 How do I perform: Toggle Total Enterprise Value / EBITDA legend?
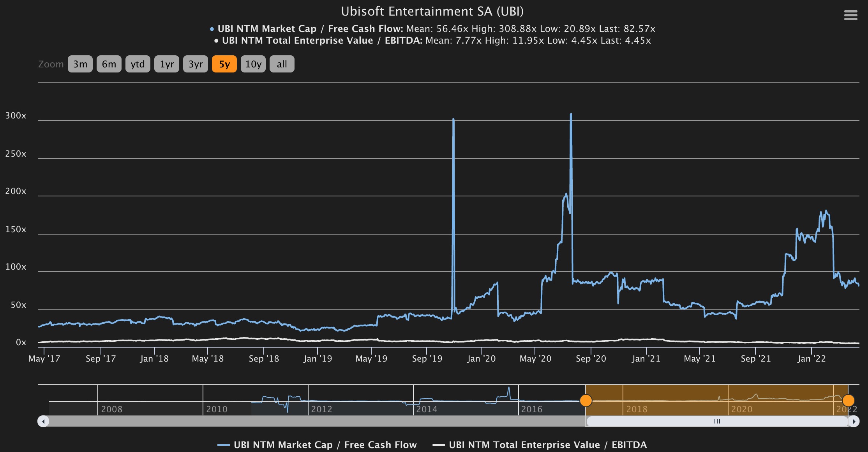click(540, 445)
